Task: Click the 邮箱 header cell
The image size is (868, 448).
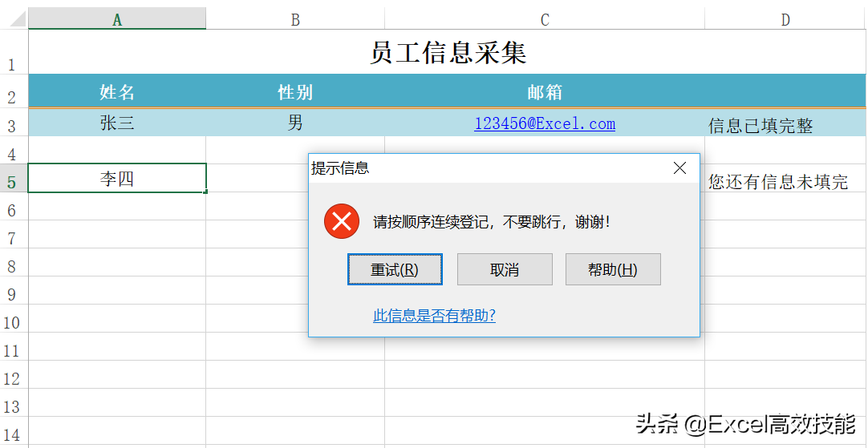Action: [545, 91]
